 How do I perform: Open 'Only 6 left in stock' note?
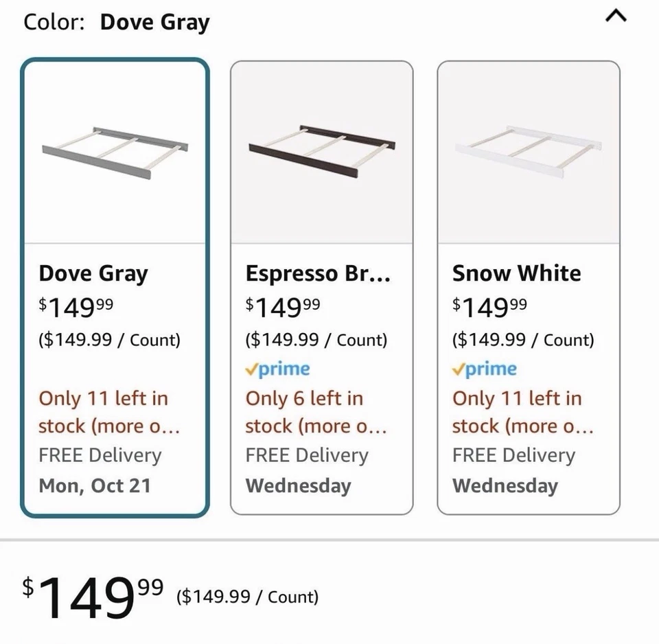tap(316, 412)
